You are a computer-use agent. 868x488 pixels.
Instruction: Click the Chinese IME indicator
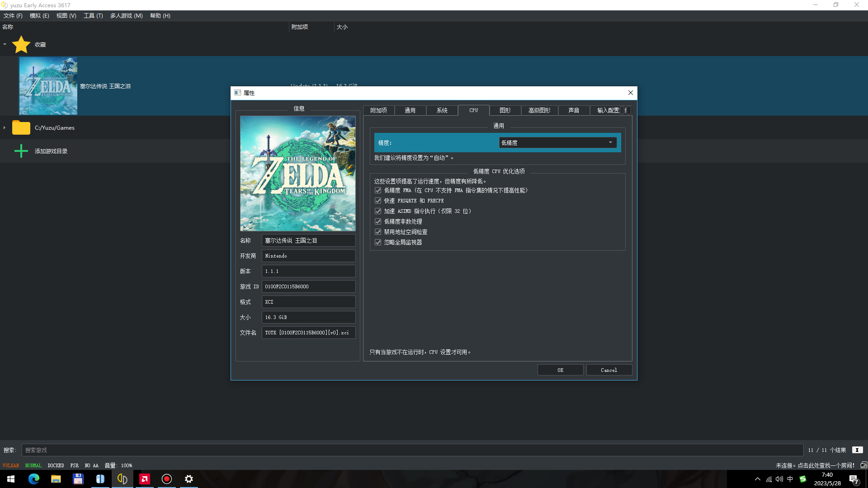[790, 479]
